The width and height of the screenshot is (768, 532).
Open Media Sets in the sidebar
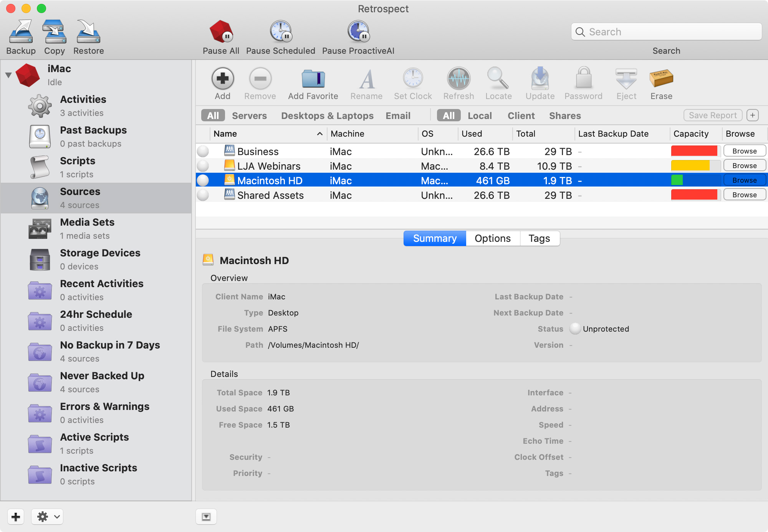click(96, 229)
